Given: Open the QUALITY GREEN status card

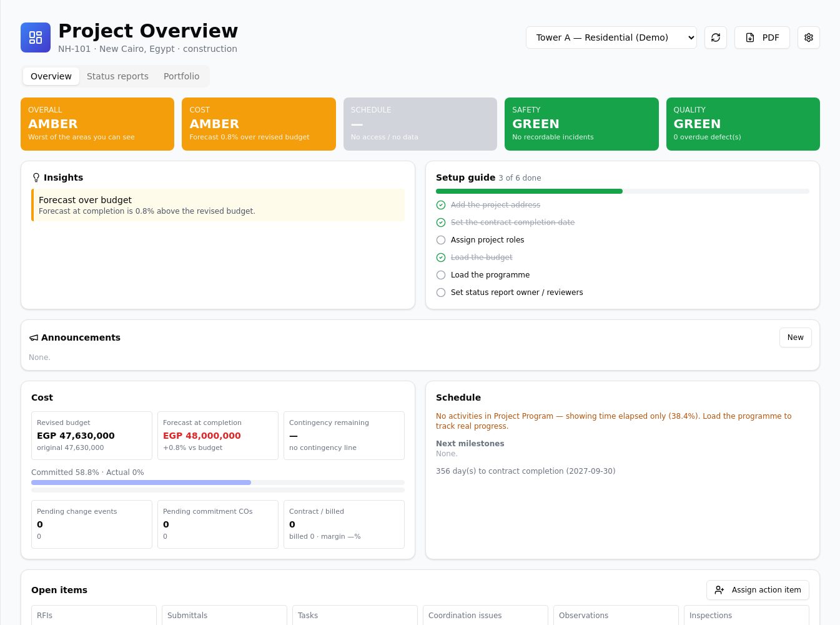Looking at the screenshot, I should click(x=743, y=124).
